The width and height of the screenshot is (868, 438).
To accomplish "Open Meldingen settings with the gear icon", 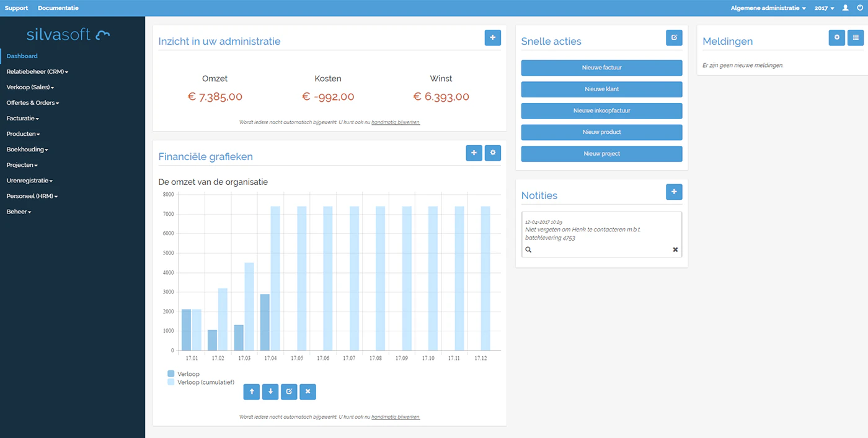I will click(x=836, y=37).
